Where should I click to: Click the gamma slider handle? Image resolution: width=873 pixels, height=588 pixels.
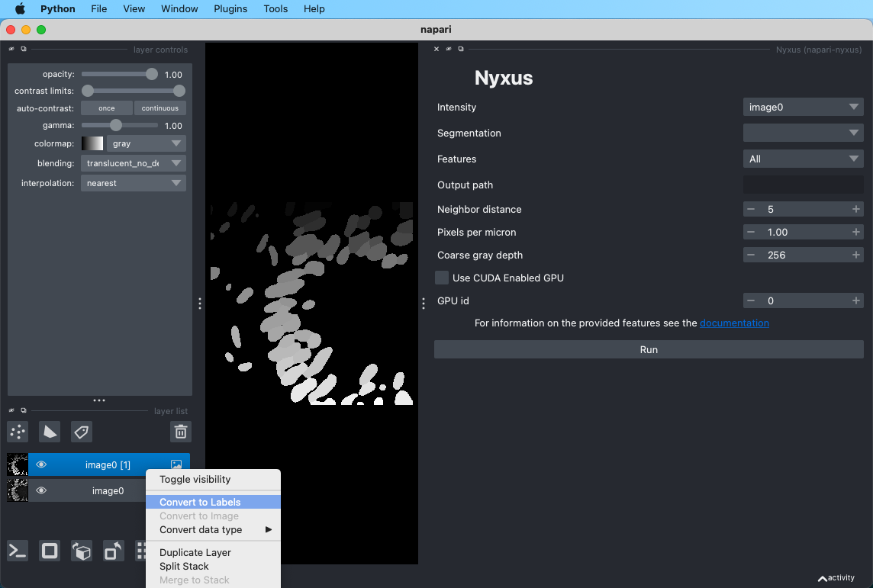point(115,125)
